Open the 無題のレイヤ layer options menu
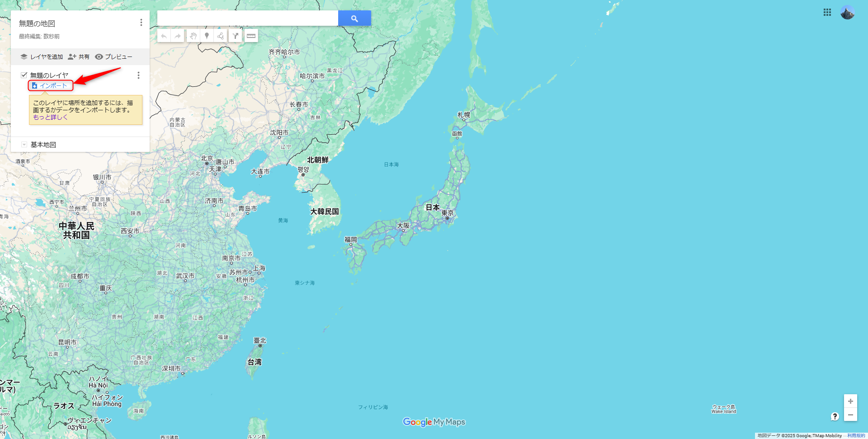 click(x=138, y=76)
